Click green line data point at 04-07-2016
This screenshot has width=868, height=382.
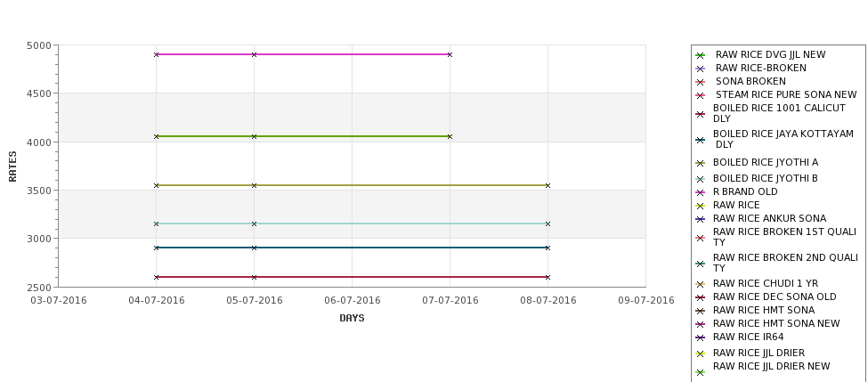pos(156,136)
